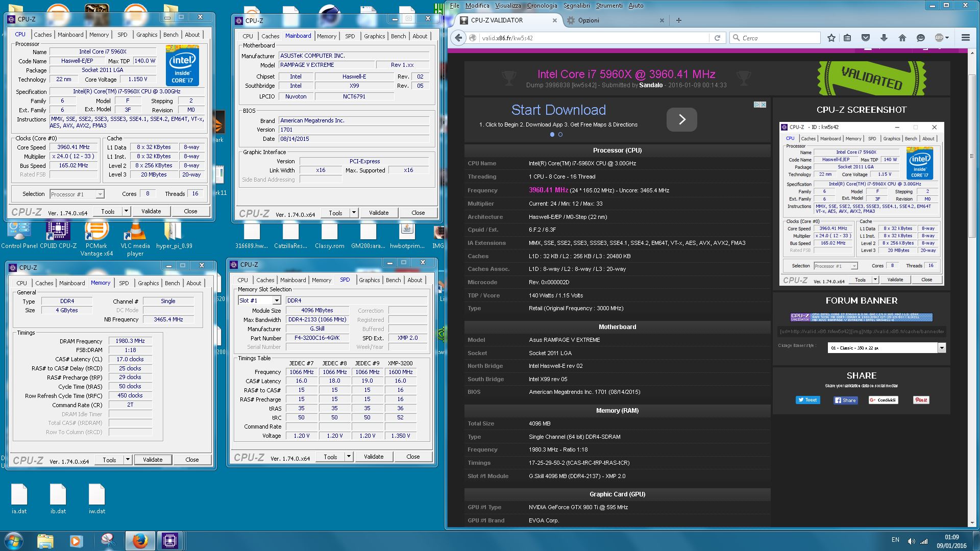The width and height of the screenshot is (980, 551).
Task: Open the Hello chat smiley icon
Action: pyautogui.click(x=921, y=38)
